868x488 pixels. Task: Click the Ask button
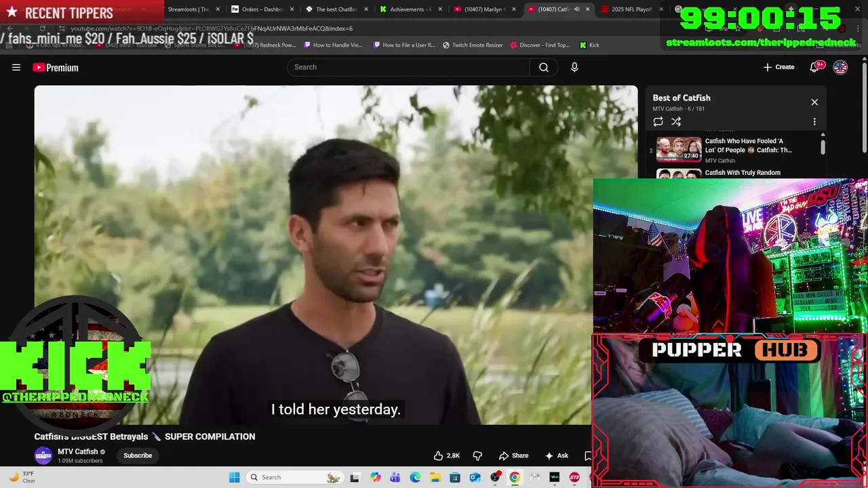point(556,455)
